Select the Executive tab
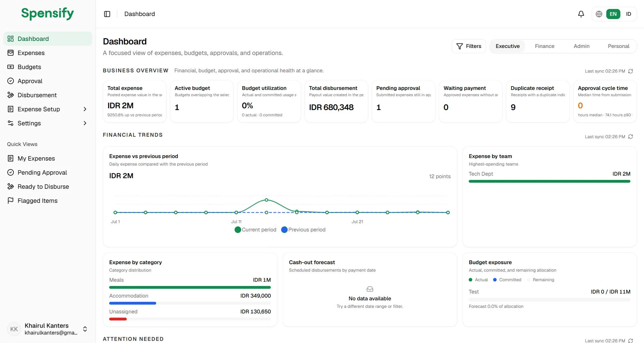The height and width of the screenshot is (343, 644). pyautogui.click(x=507, y=46)
